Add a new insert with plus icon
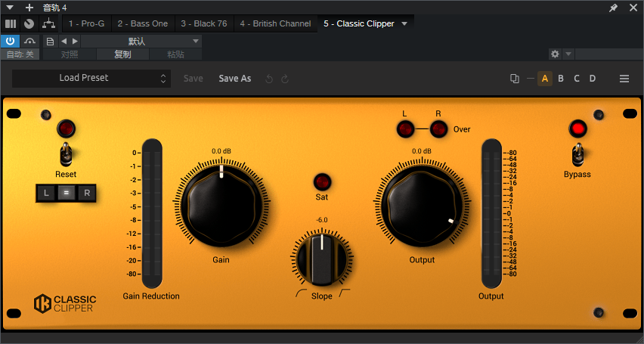Image resolution: width=644 pixels, height=344 pixels. click(29, 8)
